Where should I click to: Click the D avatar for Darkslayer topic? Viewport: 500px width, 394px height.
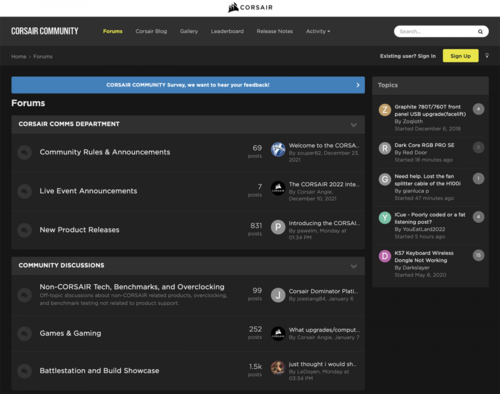(385, 256)
